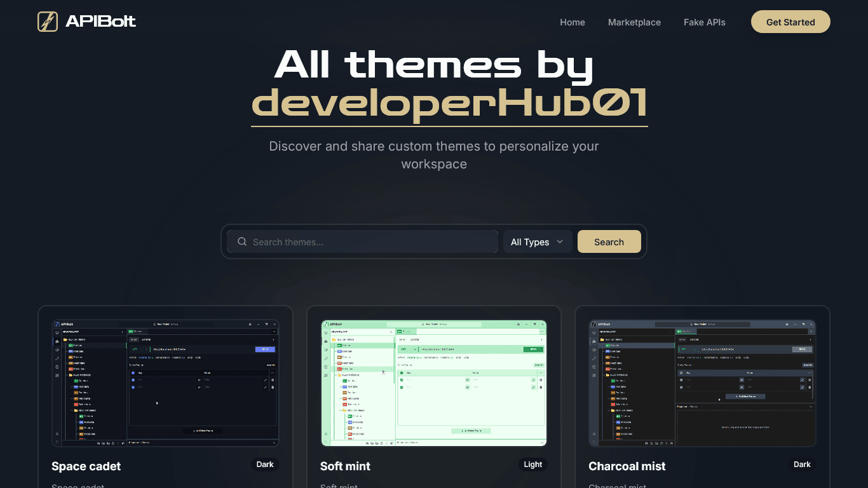Click the APIBolt lightning bolt logo icon
The image size is (868, 488).
click(x=48, y=22)
